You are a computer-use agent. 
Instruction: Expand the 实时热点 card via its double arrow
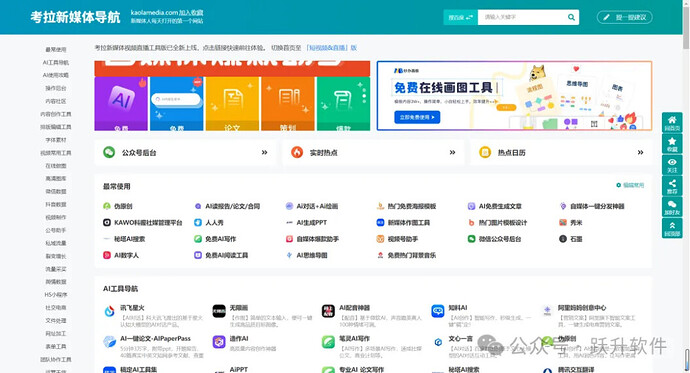[452, 153]
